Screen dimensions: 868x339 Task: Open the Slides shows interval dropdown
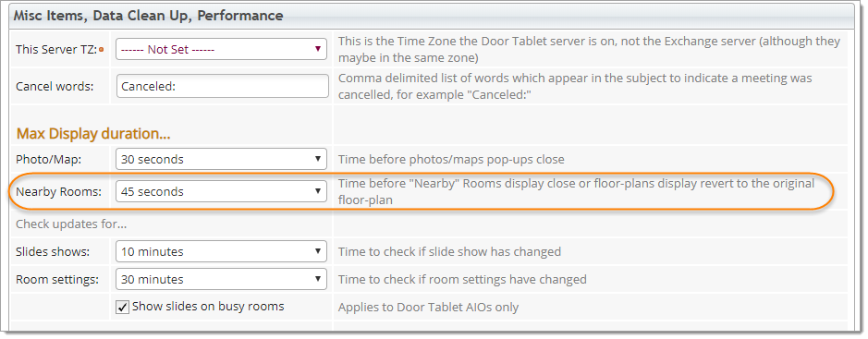click(x=221, y=251)
